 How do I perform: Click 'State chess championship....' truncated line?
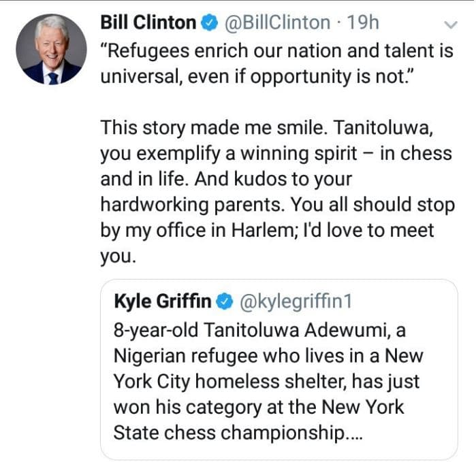[x=238, y=433]
